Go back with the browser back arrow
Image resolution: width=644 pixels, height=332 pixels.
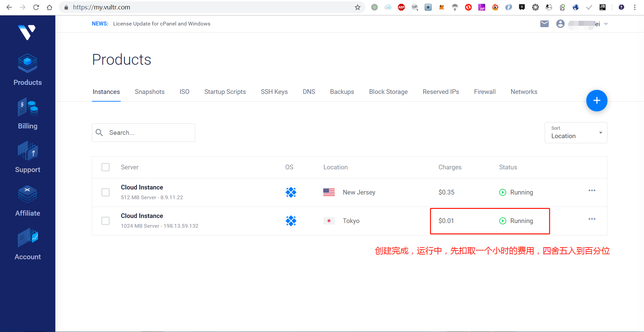pyautogui.click(x=9, y=7)
